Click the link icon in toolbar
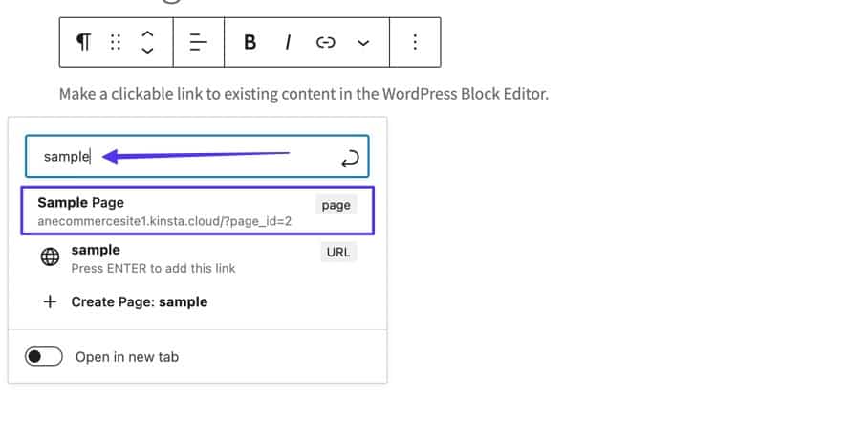The height and width of the screenshot is (423, 868). point(326,42)
